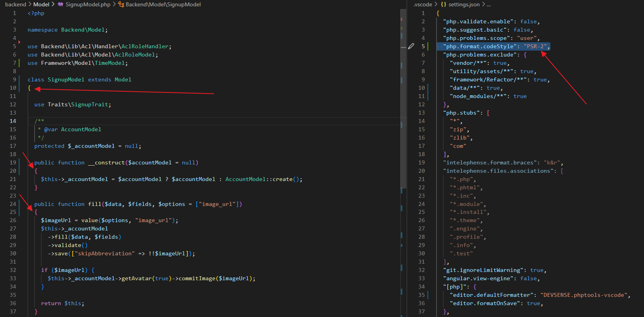
Task: Click the AccountModel::create method call
Action: (x=262, y=179)
